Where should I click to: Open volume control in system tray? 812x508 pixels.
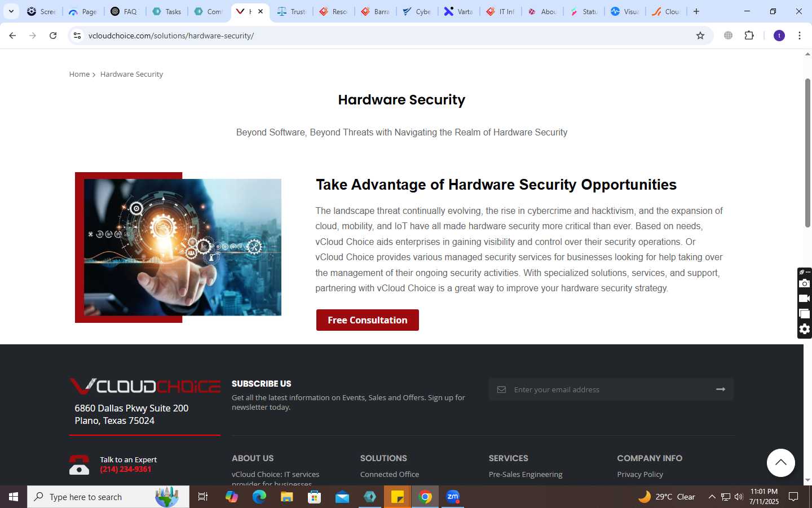pos(739,497)
